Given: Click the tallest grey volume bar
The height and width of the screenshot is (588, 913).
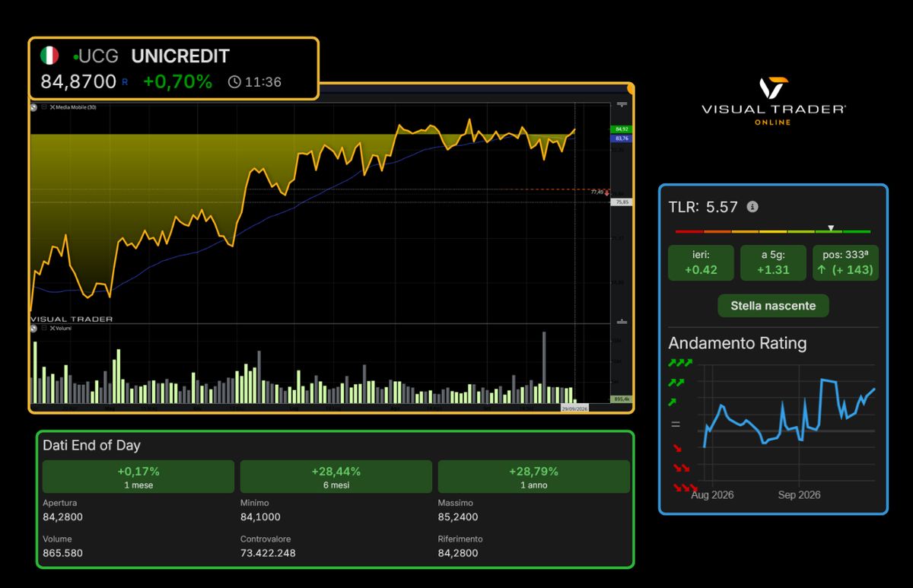Looking at the screenshot, I should point(544,367).
